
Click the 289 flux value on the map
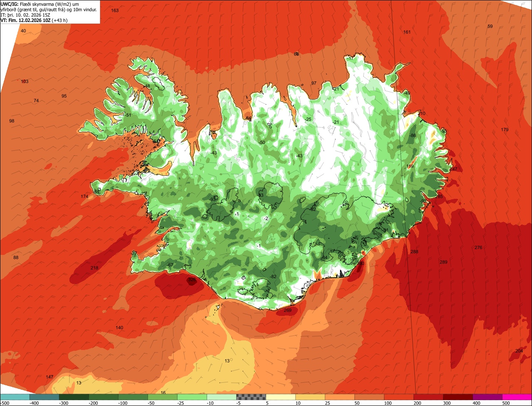[443, 262]
